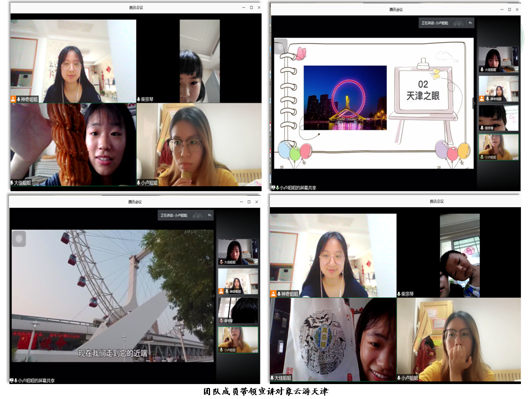
Task: Click the orange host icon by 神奇姐姐 in the printed bag window
Action: pyautogui.click(x=274, y=294)
